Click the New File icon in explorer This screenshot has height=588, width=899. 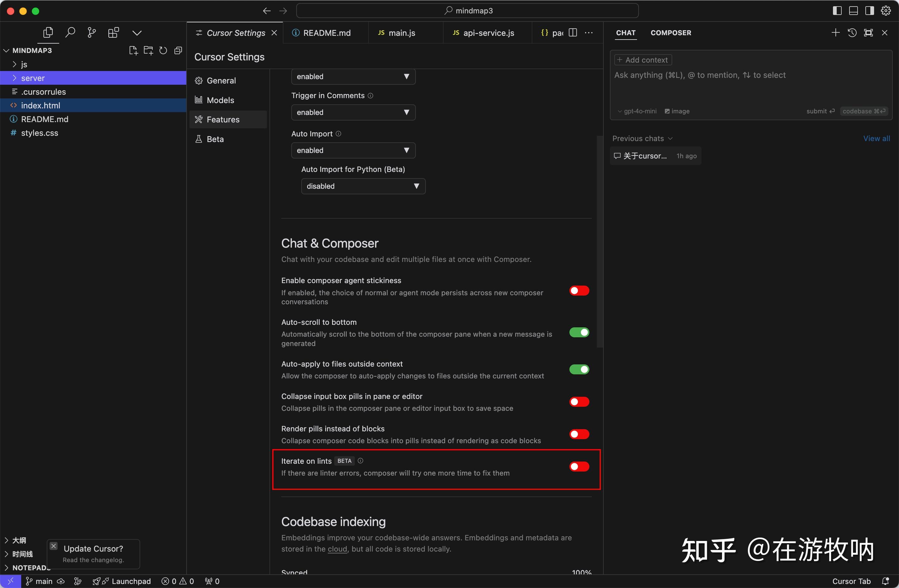coord(133,50)
